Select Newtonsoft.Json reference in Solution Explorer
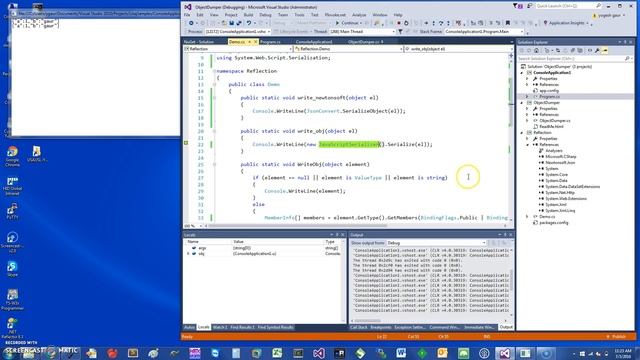This screenshot has height=360, width=640. [x=560, y=162]
